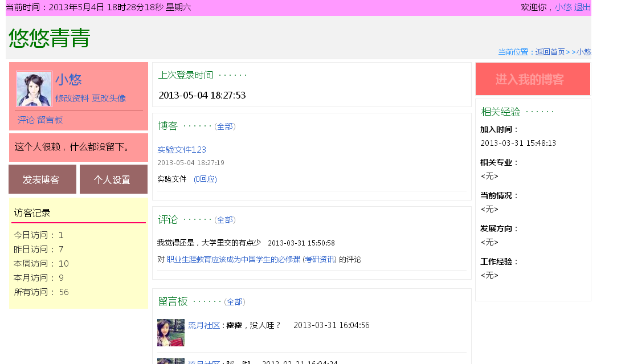This screenshot has width=617, height=364.
Task: View all messages via 留言板 全部 link
Action: [x=235, y=302]
